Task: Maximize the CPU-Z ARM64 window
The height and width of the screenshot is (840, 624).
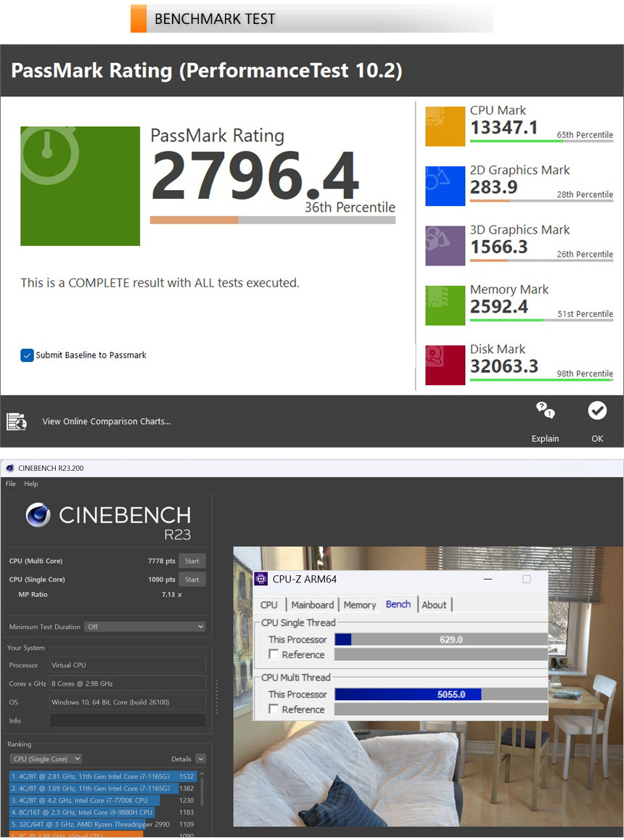Action: (527, 579)
